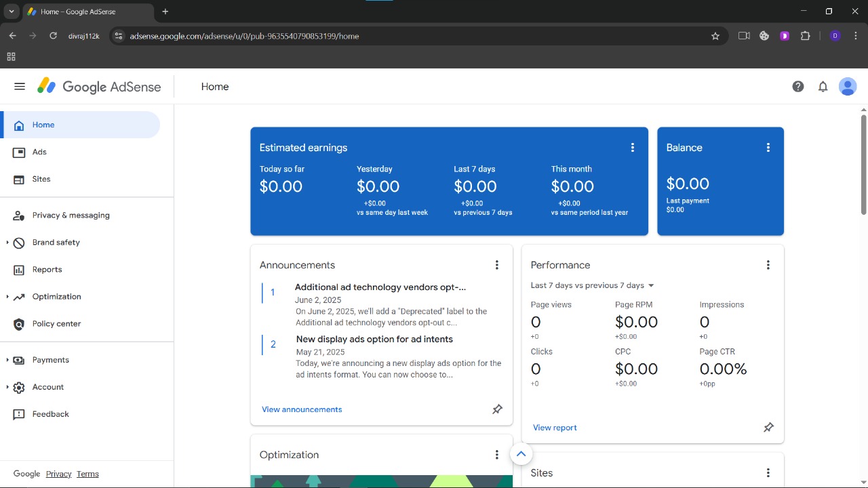Pin the Announcements card
This screenshot has width=868, height=488.
click(497, 409)
